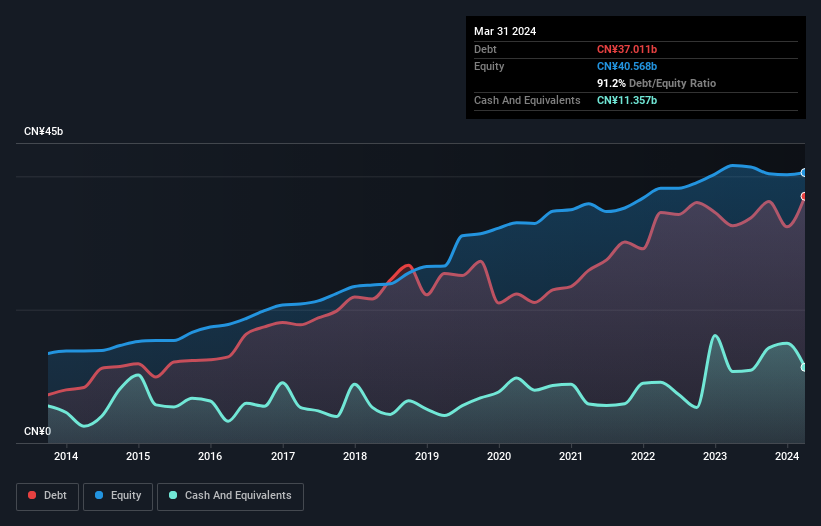
Task: Click the CN¥45b y-axis label
Action: (43, 131)
